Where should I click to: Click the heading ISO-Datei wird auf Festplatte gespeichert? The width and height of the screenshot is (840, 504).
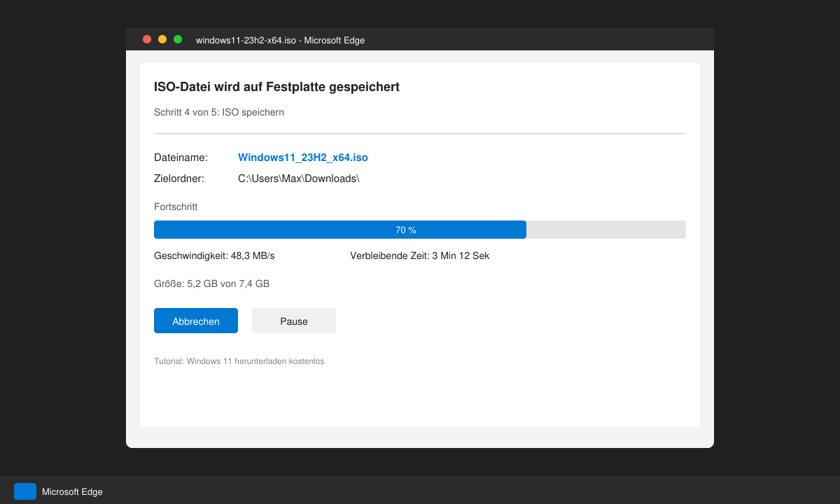(x=276, y=87)
